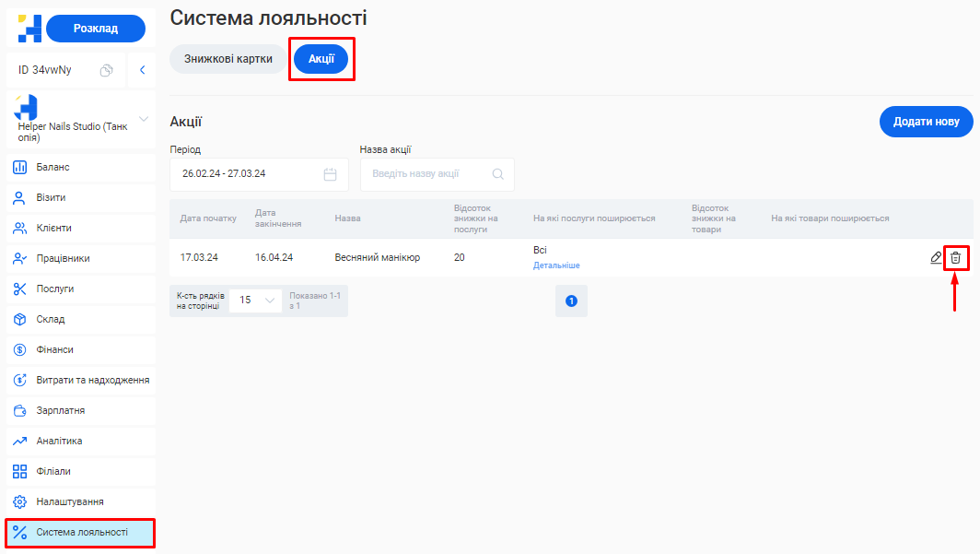The image size is (980, 554).
Task: Open Налаштування gear settings
Action: click(x=69, y=501)
